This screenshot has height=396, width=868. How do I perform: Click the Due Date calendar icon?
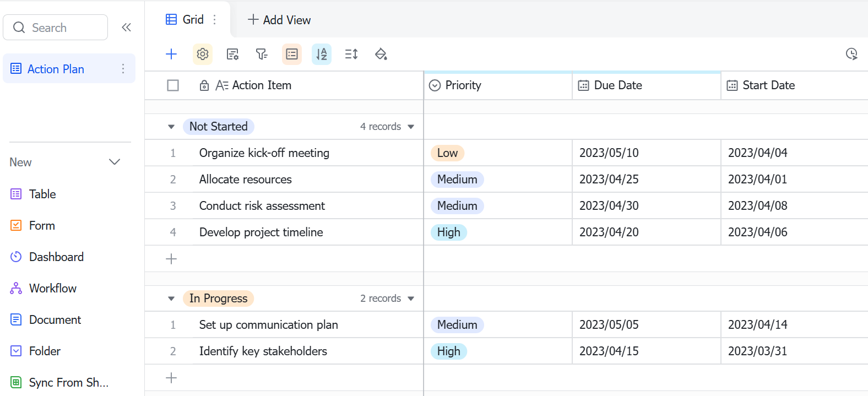click(583, 85)
